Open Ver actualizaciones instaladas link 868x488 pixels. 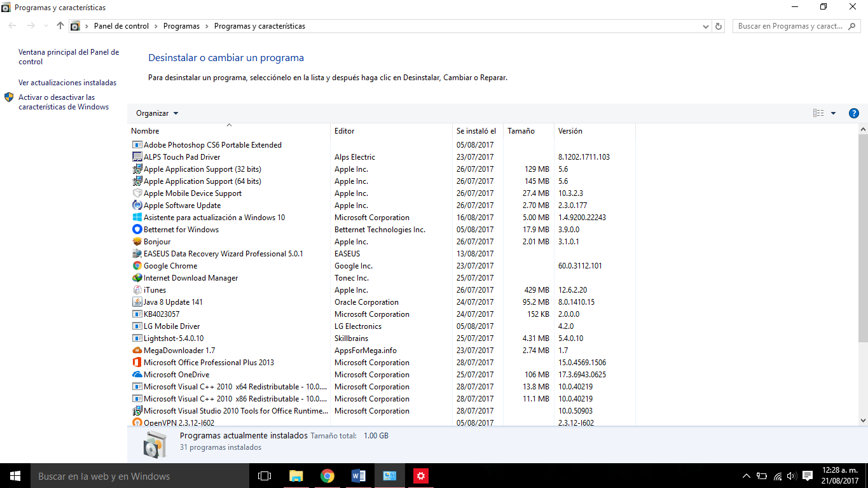pos(67,83)
